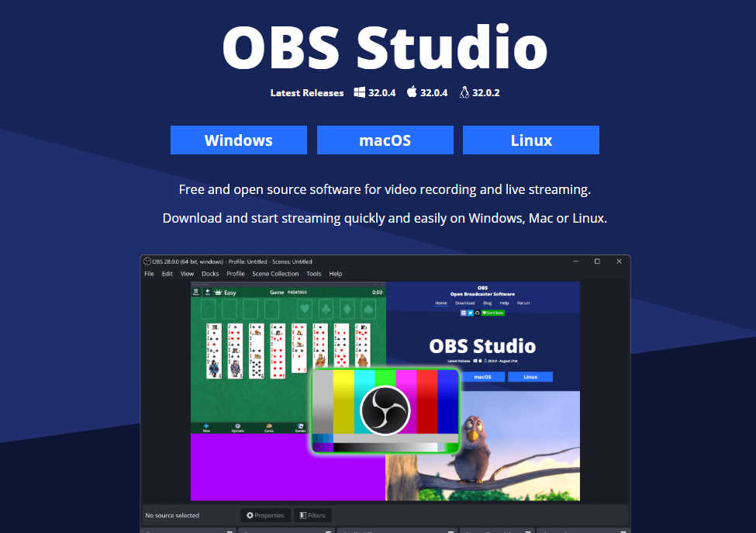This screenshot has height=533, width=756.
Task: Click the Linux download button
Action: [x=530, y=140]
